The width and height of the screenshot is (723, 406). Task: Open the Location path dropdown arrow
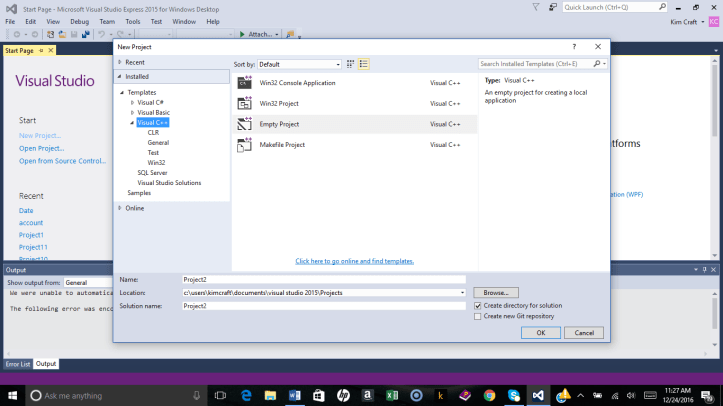tap(462, 293)
